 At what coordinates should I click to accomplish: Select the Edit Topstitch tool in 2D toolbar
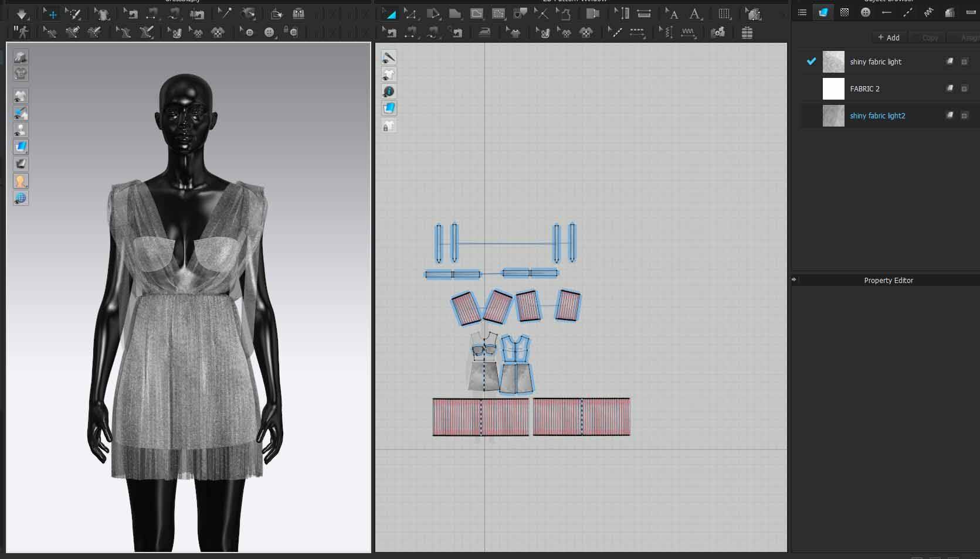coord(615,33)
